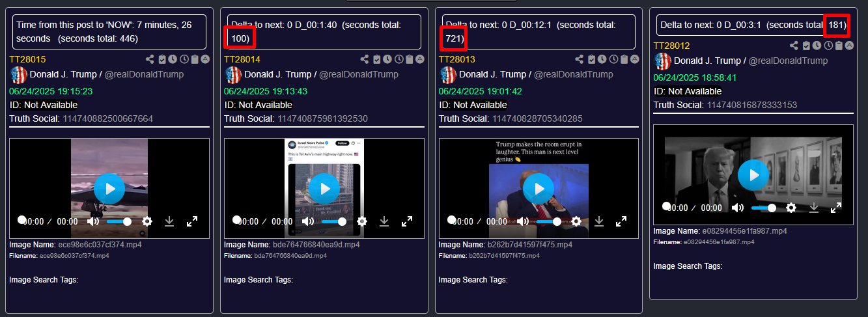
Task: Play the e08294456e1fa987.mp4 video
Action: [x=753, y=175]
